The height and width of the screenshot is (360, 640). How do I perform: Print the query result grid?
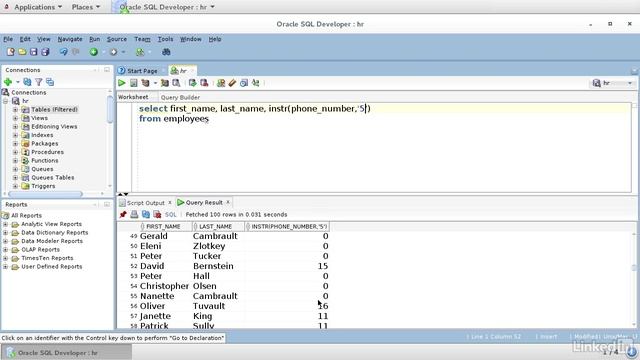134,214
